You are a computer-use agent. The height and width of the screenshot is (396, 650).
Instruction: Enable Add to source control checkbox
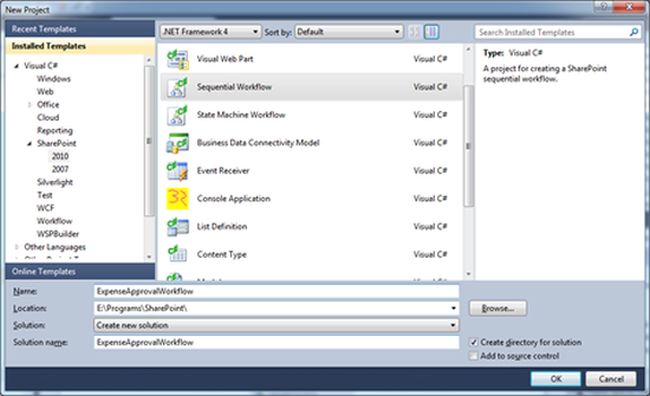(473, 356)
